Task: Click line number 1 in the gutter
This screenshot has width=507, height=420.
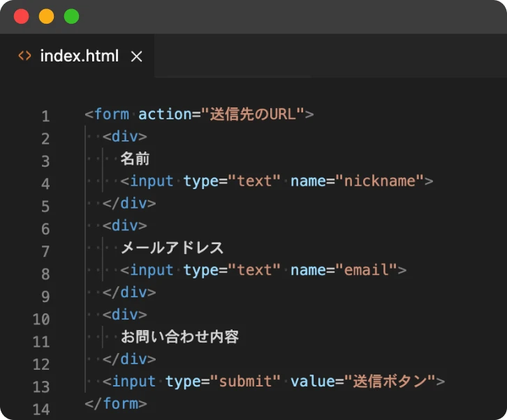Action: [x=45, y=117]
